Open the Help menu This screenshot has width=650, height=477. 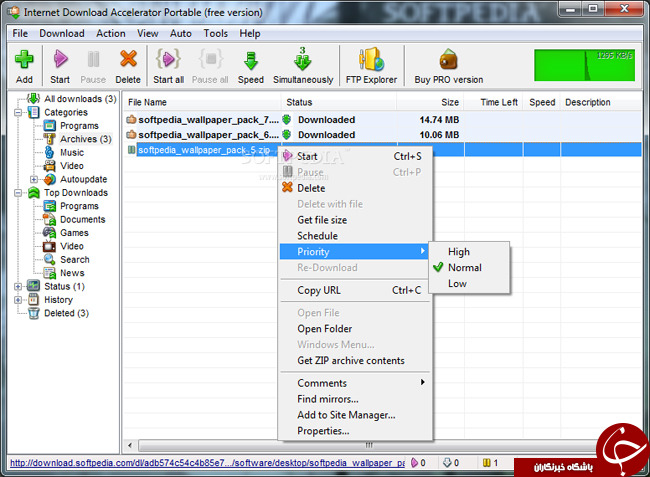[x=250, y=33]
